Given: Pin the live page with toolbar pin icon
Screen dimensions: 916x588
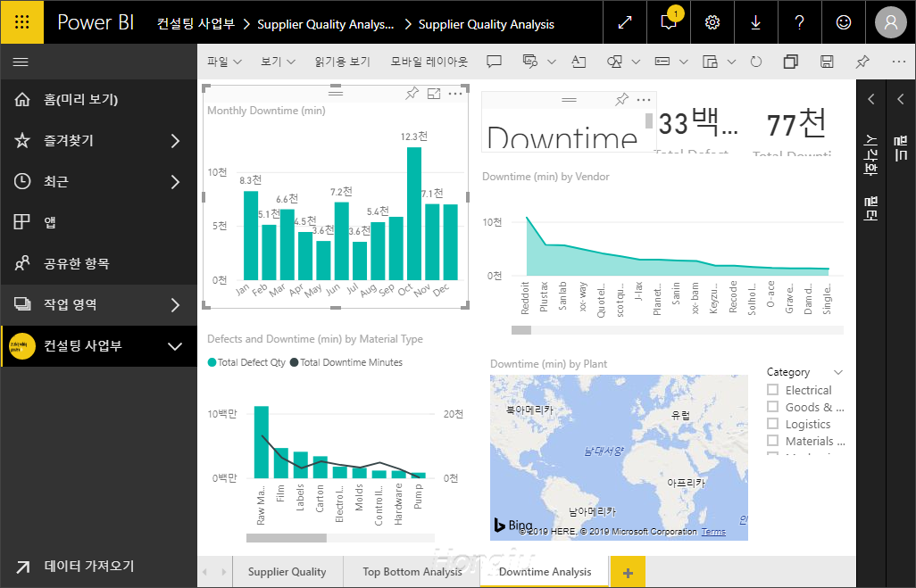Looking at the screenshot, I should 862,62.
